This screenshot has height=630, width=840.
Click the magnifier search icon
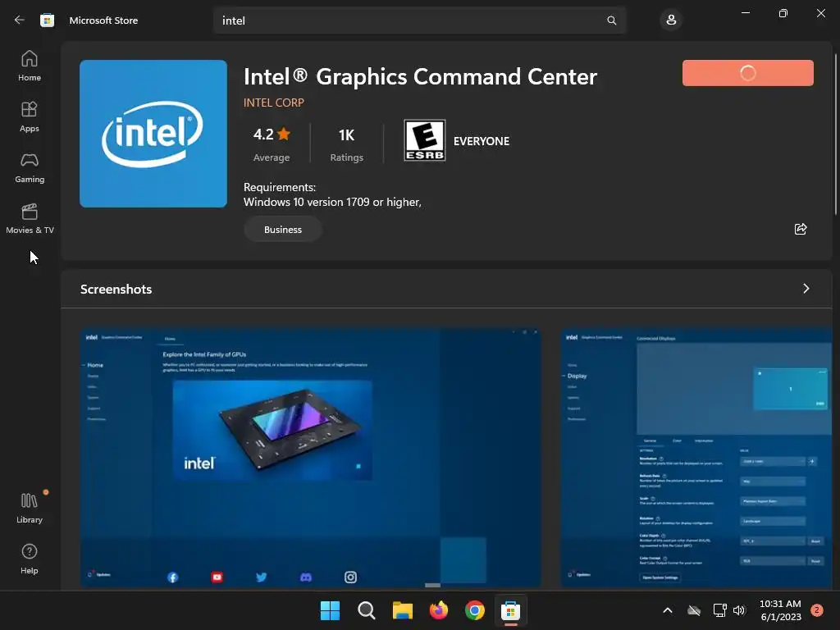click(611, 21)
